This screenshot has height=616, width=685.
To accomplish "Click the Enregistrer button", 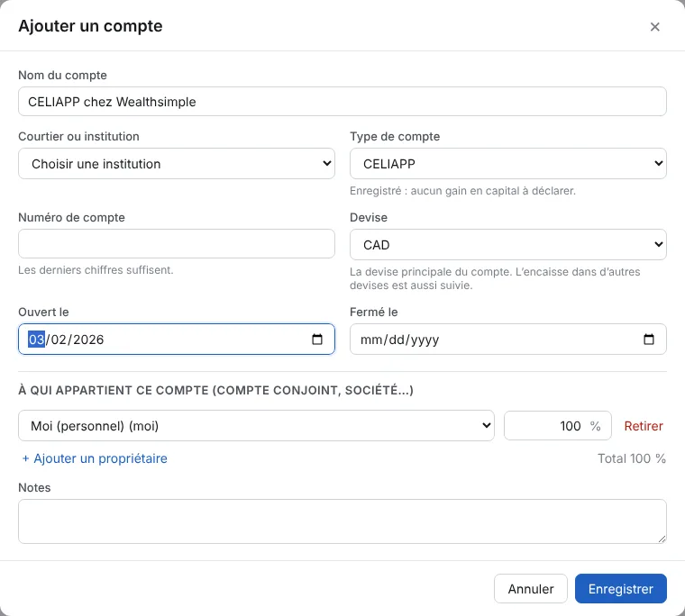I will [x=621, y=588].
